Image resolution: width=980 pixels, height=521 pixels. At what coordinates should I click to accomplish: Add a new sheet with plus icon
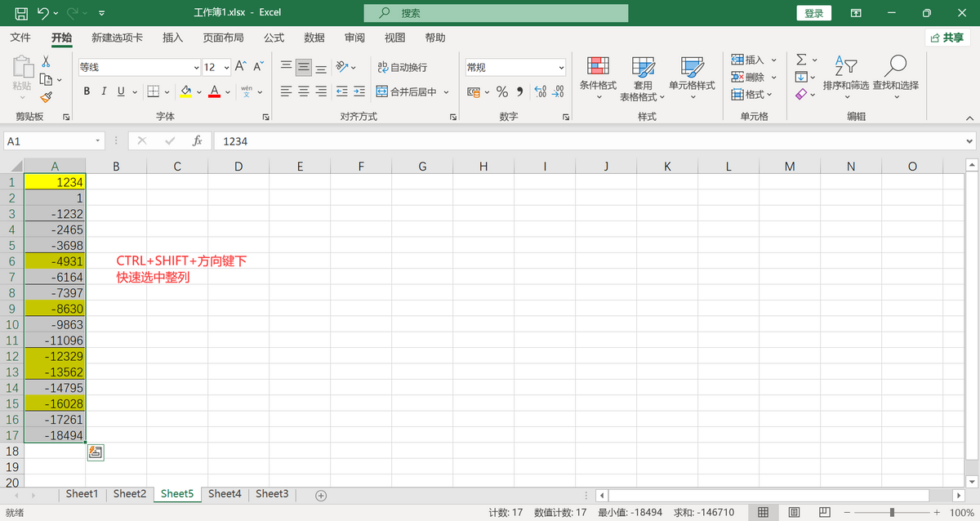pyautogui.click(x=321, y=495)
